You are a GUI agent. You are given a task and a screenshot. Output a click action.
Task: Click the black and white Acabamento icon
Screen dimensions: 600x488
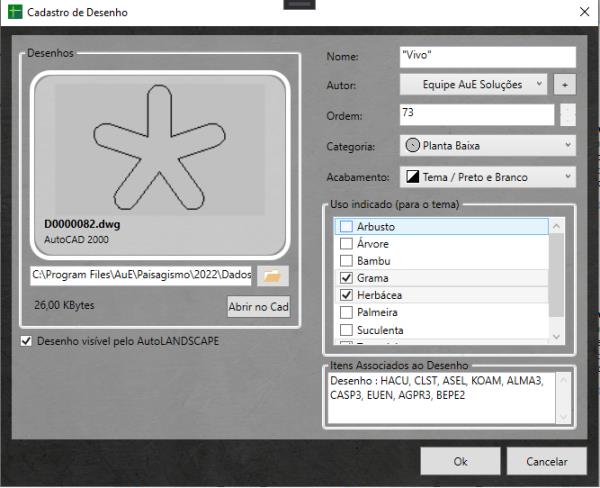pyautogui.click(x=413, y=177)
